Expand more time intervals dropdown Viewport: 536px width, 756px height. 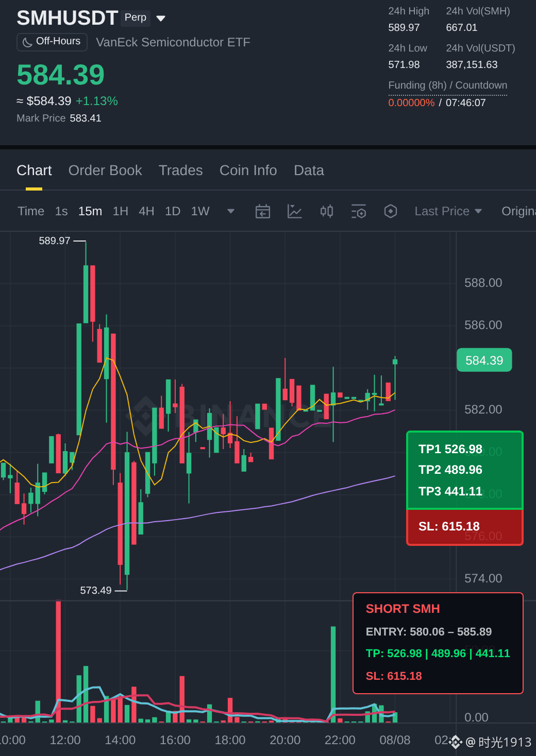pyautogui.click(x=231, y=211)
